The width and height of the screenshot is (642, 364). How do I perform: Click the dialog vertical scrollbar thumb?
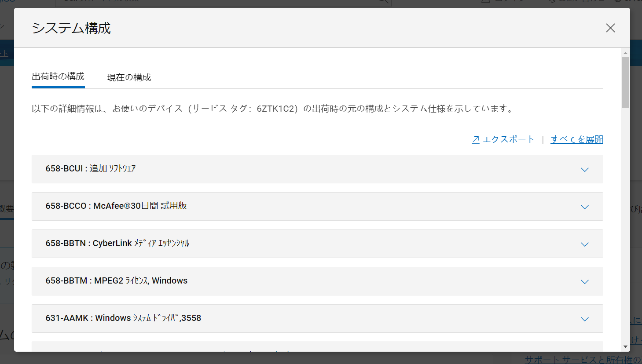625,82
